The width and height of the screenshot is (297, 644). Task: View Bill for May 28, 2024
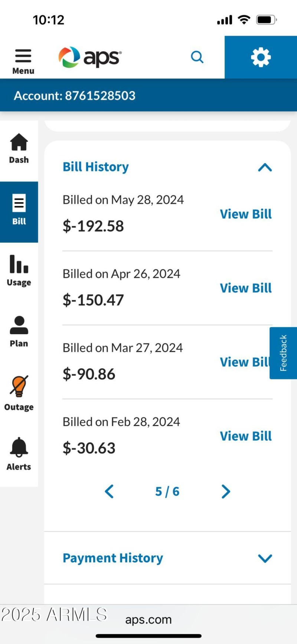click(x=245, y=214)
